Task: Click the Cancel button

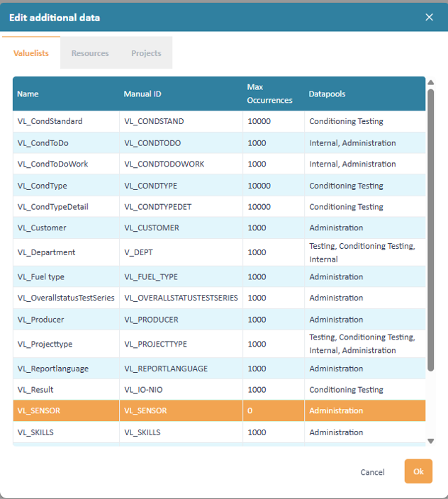Action: (x=372, y=472)
